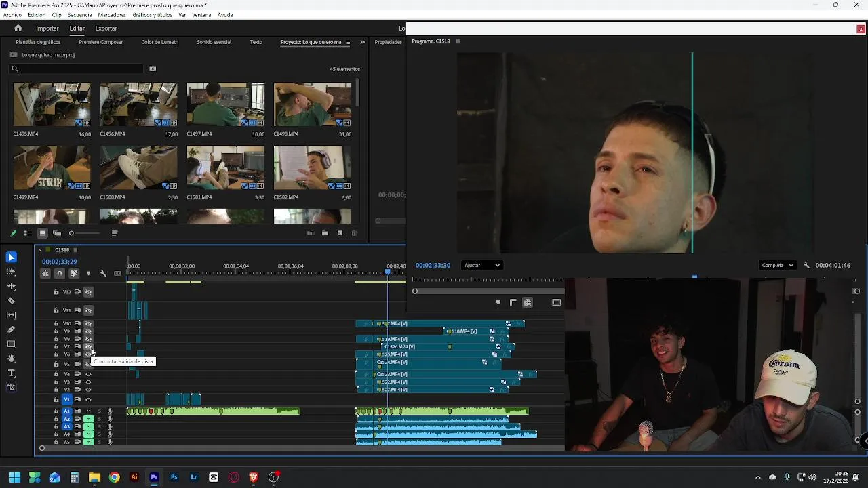Image resolution: width=868 pixels, height=488 pixels.
Task: Toggle the V12 track output eye
Action: click(x=88, y=292)
